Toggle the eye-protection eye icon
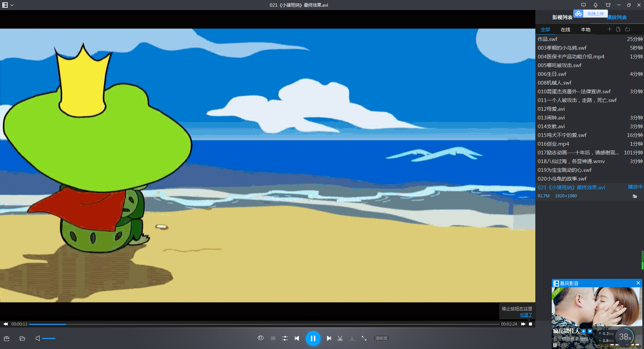This screenshot has width=644, height=349. pyautogui.click(x=261, y=338)
